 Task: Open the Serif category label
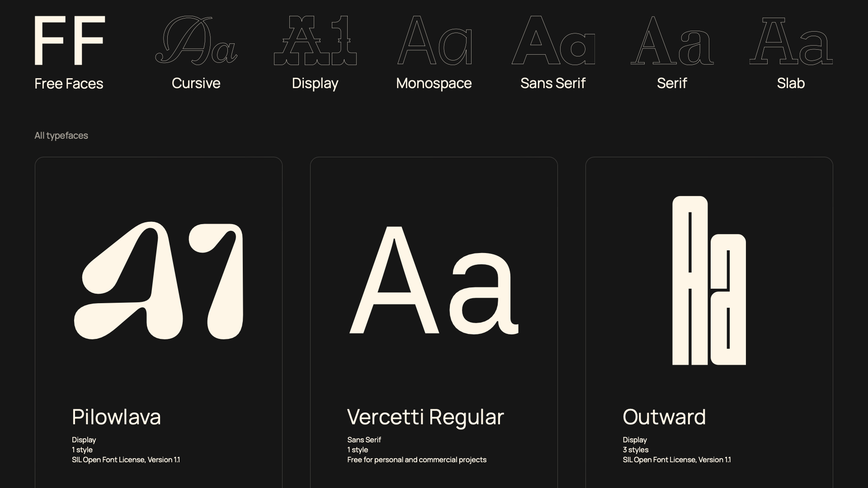pyautogui.click(x=672, y=83)
